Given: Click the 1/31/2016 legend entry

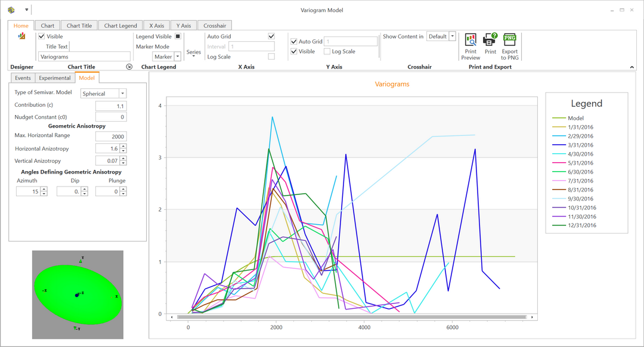Looking at the screenshot, I should (x=572, y=127).
